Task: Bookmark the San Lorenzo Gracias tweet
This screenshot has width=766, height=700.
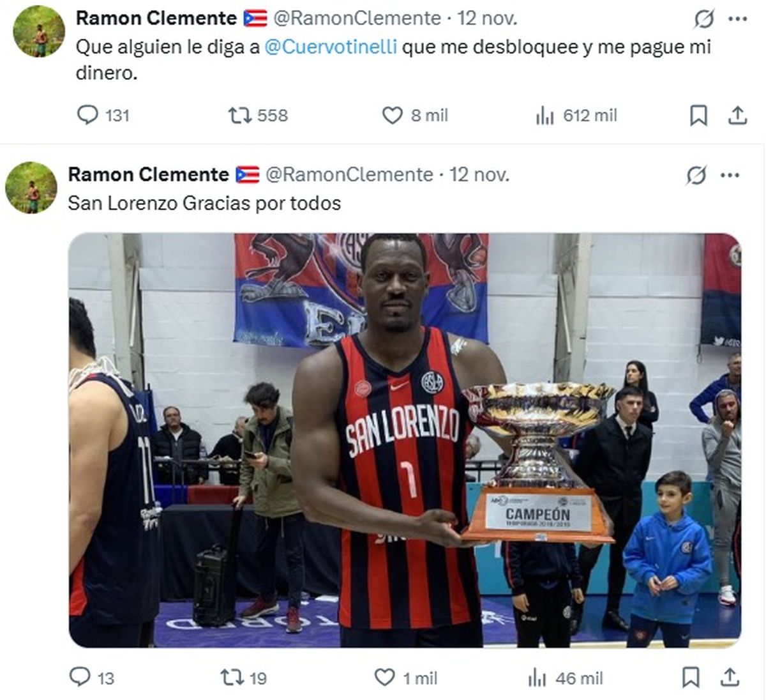Action: click(x=691, y=678)
